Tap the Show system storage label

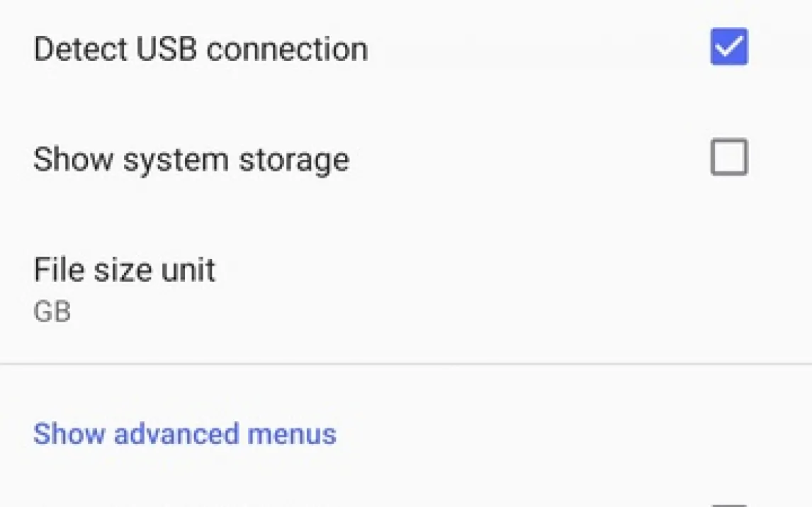pyautogui.click(x=191, y=159)
